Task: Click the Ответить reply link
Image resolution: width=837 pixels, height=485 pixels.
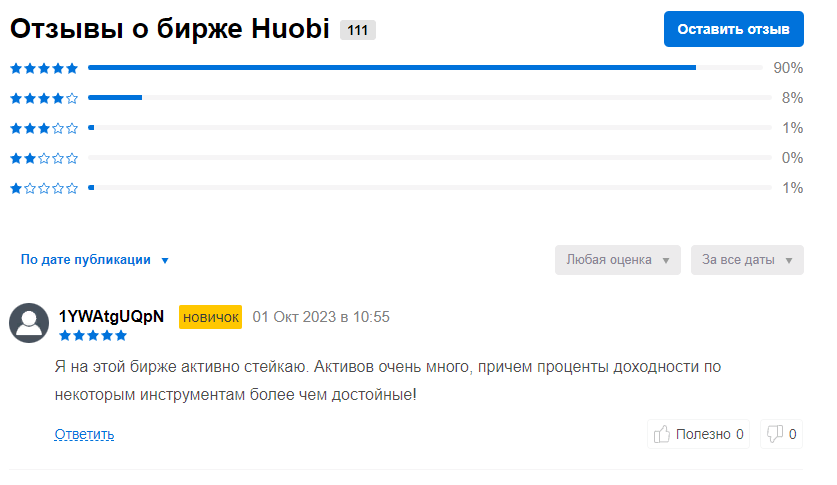Action: coord(84,434)
